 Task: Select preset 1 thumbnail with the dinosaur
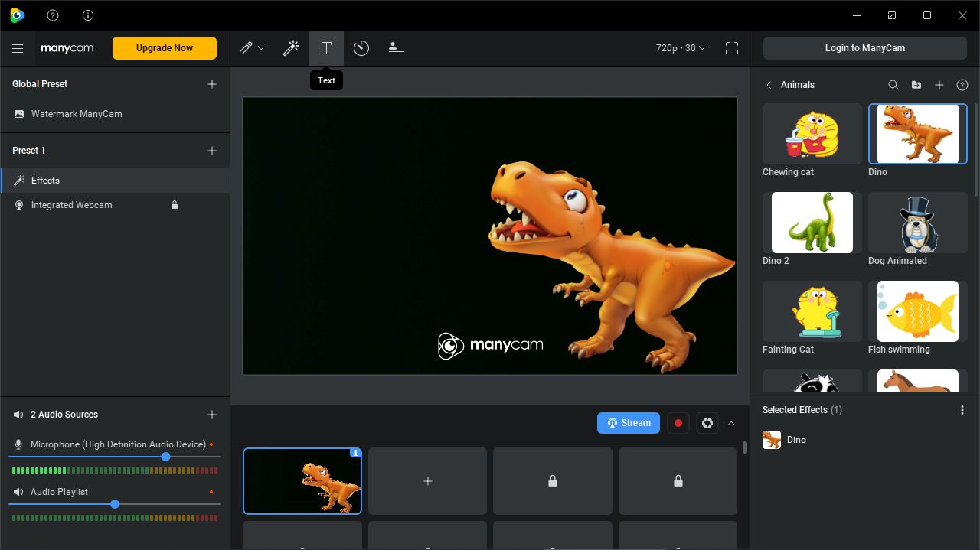(302, 481)
